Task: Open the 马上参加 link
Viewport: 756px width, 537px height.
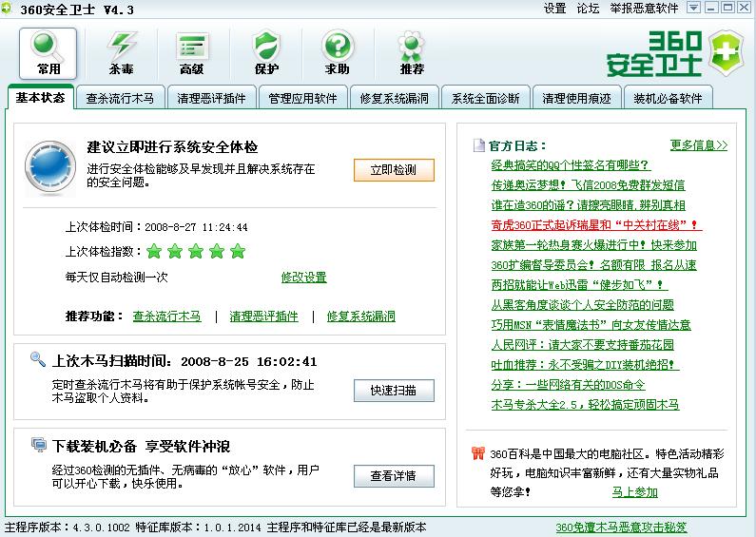Action: pos(634,491)
